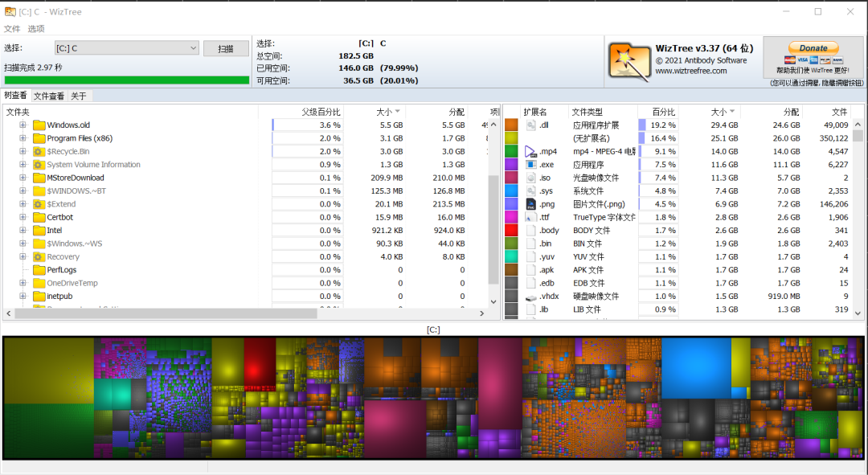
Task: Sort file types by 文件类型 column header
Action: 603,112
